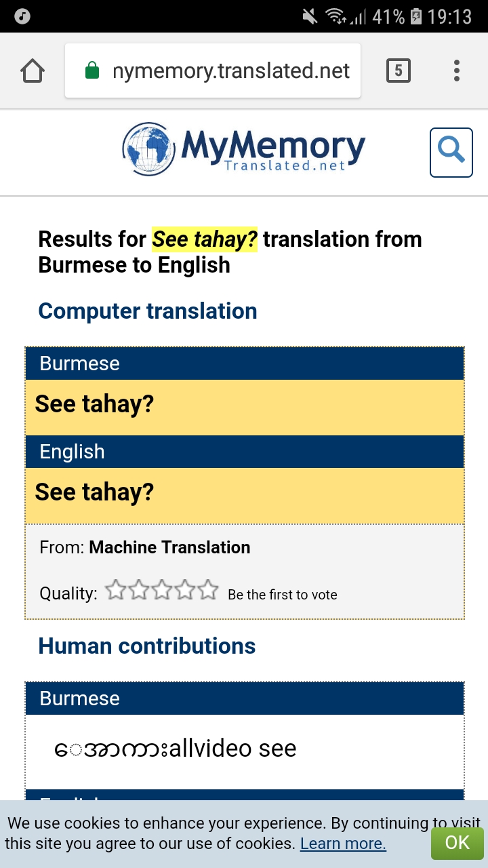The height and width of the screenshot is (868, 488).
Task: Open the tab switcher showing 5 tabs
Action: (399, 71)
